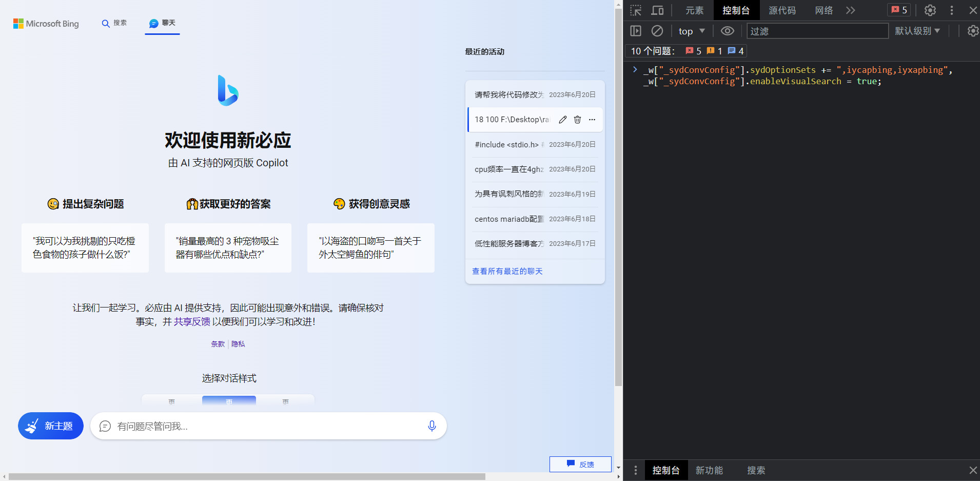The height and width of the screenshot is (481, 980).
Task: Open the '为具有讽刺风格的新' recent chat
Action: click(x=535, y=194)
